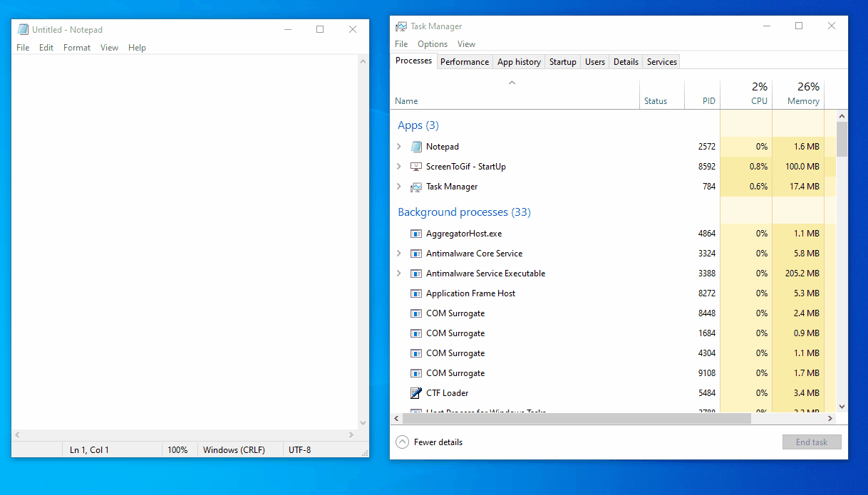Click the COM Surrogate icon with PID 8448
The image size is (868, 495).
pos(417,313)
